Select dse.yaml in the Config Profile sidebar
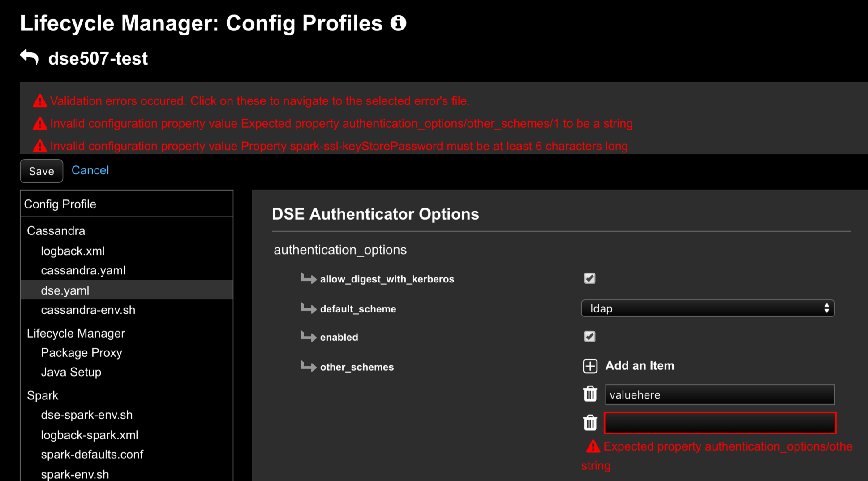868x481 pixels. click(x=64, y=290)
